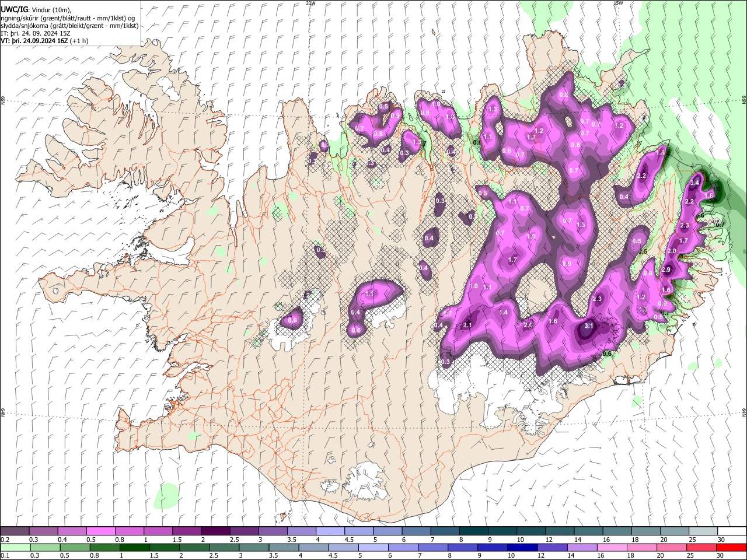Click the '0.1' label in lower legend row
The image size is (747, 560).
[x=5, y=556]
